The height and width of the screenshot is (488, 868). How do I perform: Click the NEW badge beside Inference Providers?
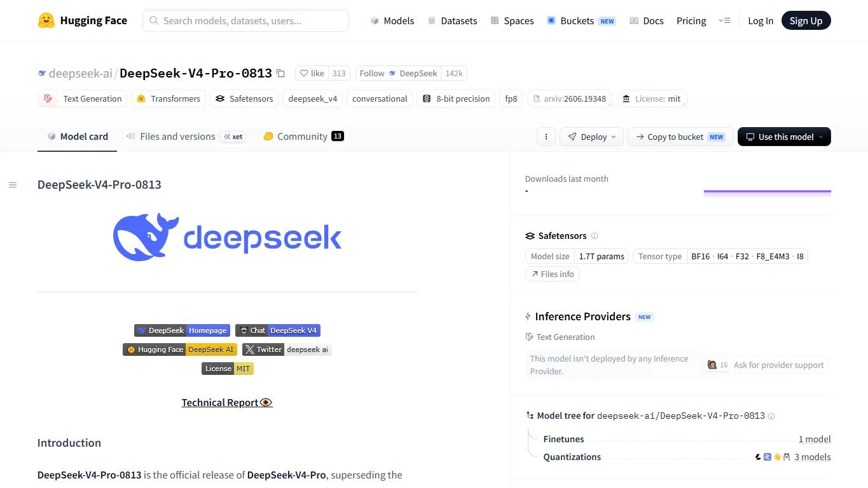point(645,317)
